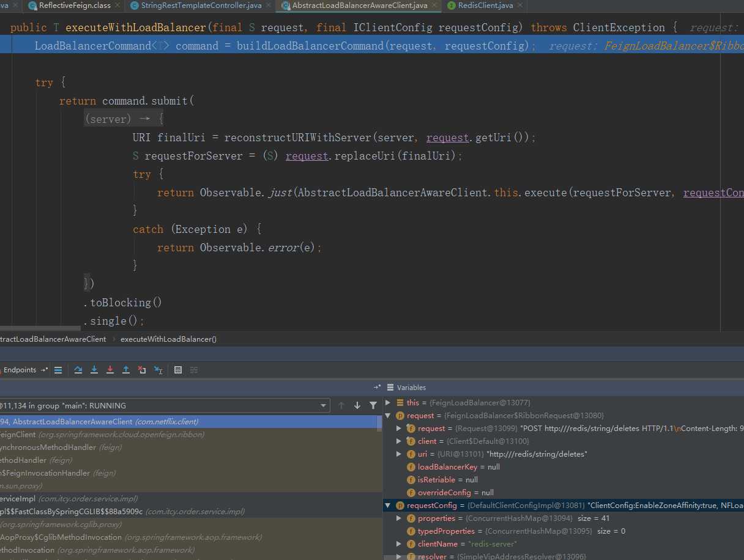Open the Evaluate Expression calculator icon
The image size is (744, 560).
pyautogui.click(x=178, y=370)
